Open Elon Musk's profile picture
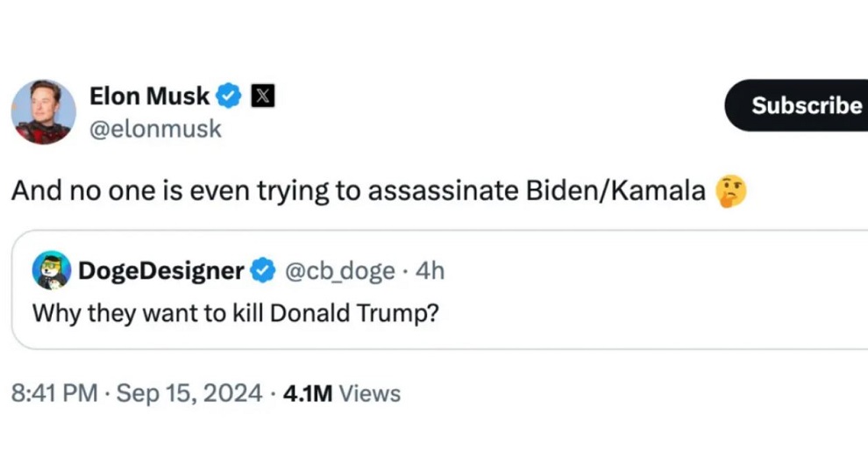 (x=43, y=111)
